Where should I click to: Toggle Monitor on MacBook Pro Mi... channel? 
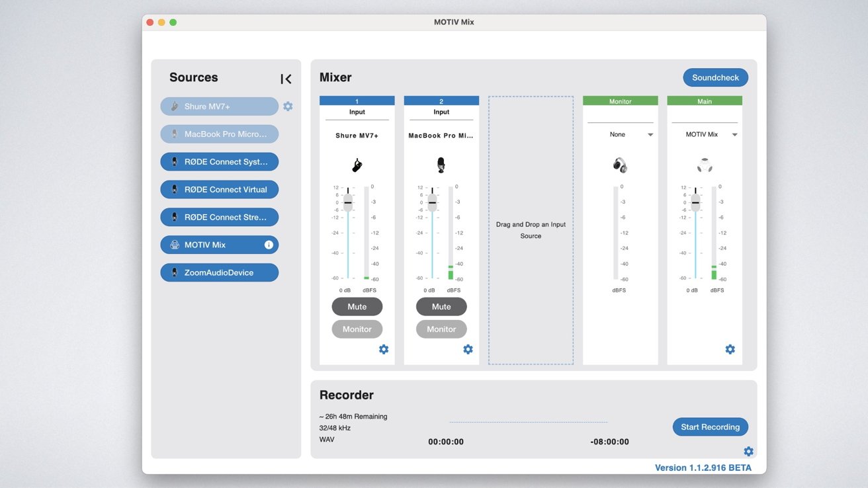441,329
